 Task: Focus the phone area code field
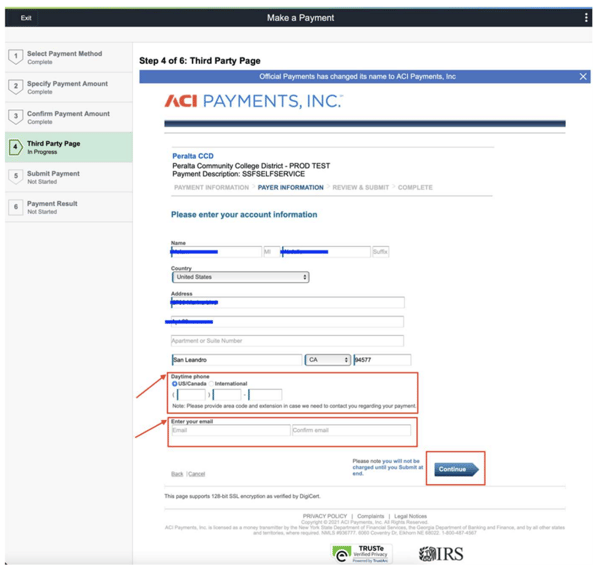click(191, 394)
